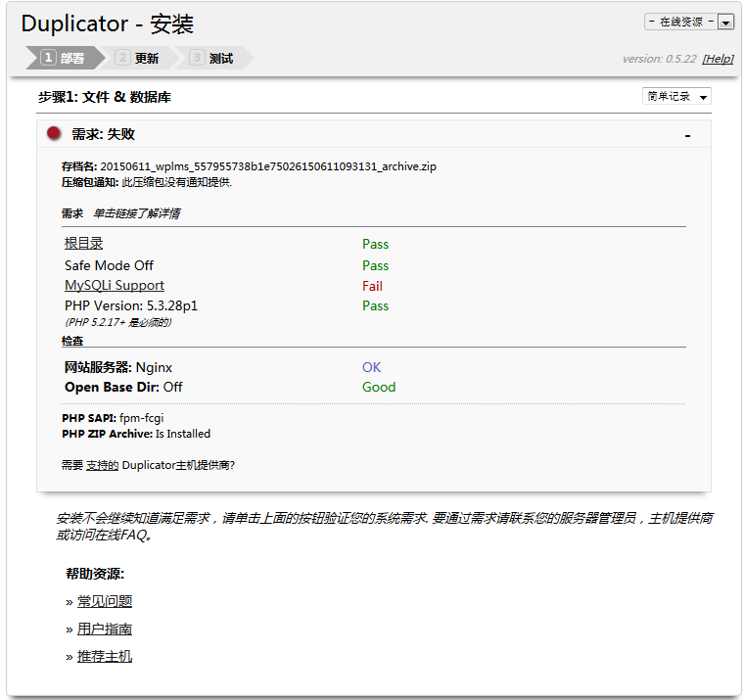The width and height of the screenshot is (744, 700).
Task: Click the PHP Version 5.3.28p1 row
Action: [131, 305]
